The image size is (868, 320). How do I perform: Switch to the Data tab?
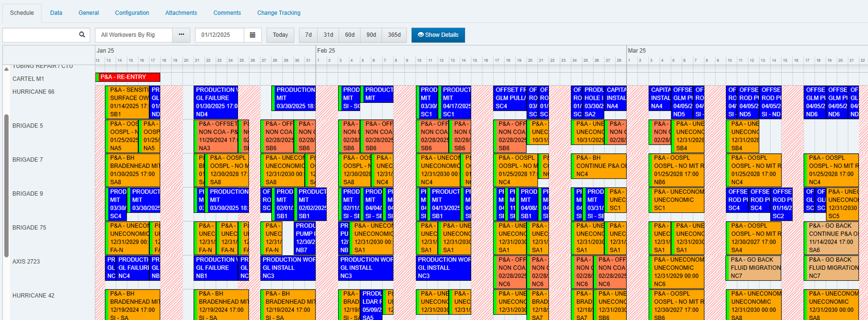point(56,13)
